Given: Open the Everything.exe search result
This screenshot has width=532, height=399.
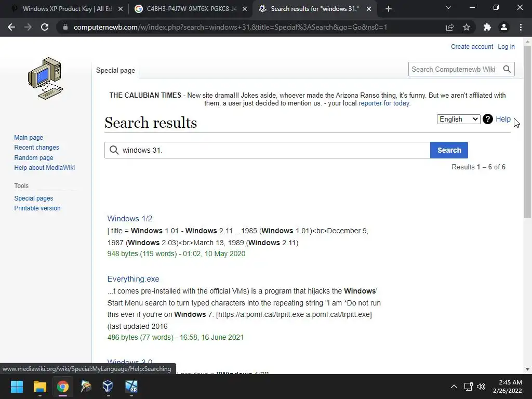Looking at the screenshot, I should pos(133,279).
